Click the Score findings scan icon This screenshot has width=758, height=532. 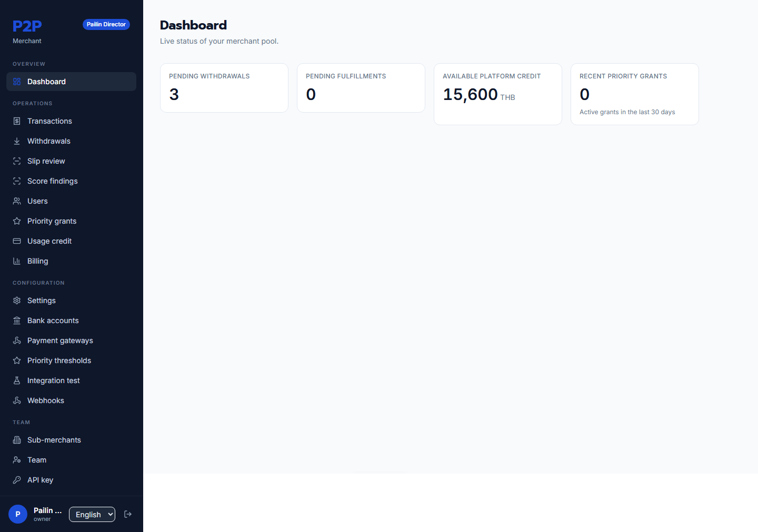[17, 181]
